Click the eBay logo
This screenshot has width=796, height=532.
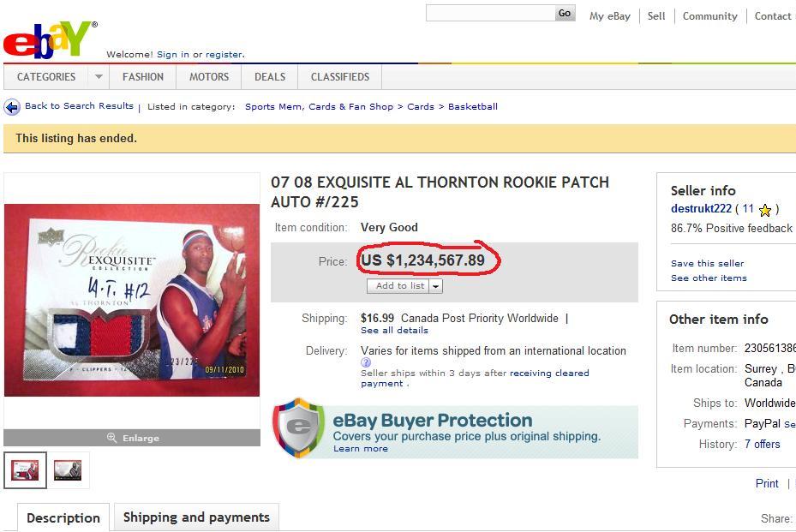click(x=50, y=39)
